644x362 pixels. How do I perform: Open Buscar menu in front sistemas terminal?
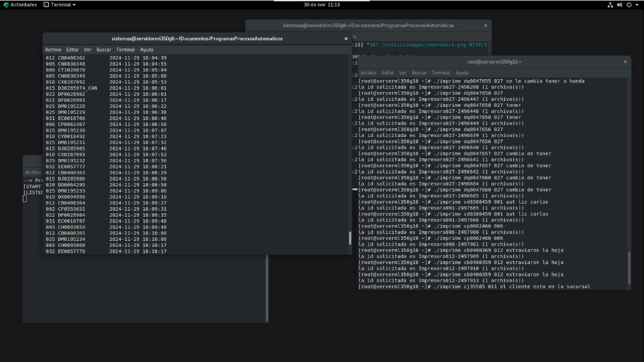coord(103,49)
